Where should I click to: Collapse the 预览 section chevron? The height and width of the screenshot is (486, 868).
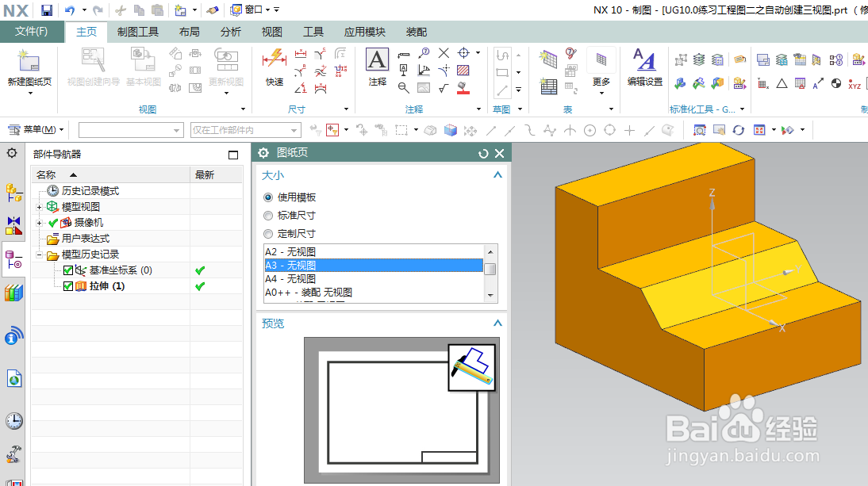497,323
